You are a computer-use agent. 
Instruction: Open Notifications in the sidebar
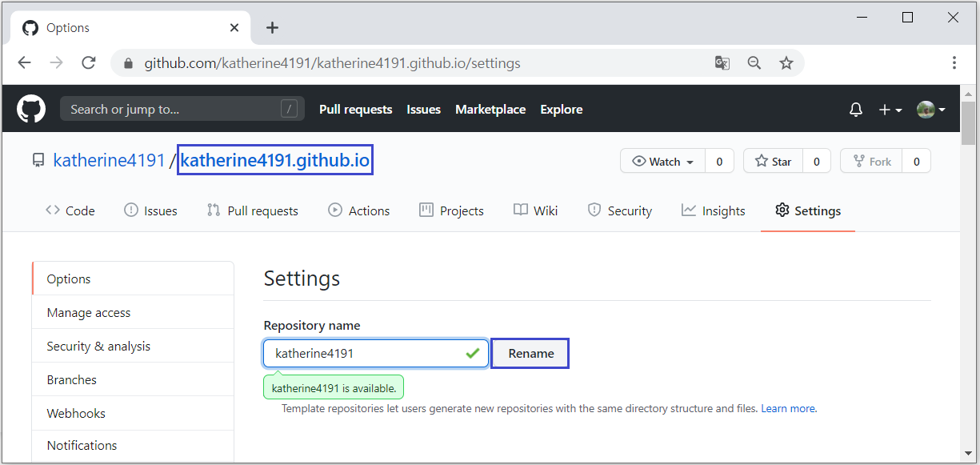133,445
